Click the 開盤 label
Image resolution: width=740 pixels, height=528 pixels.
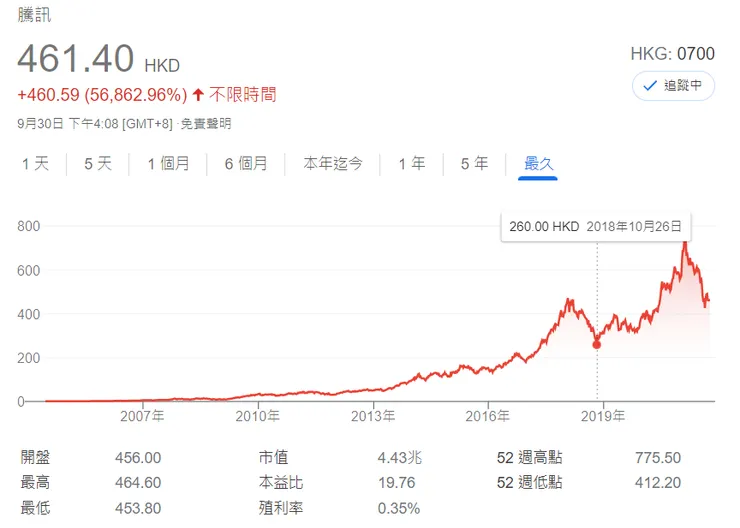click(x=35, y=457)
